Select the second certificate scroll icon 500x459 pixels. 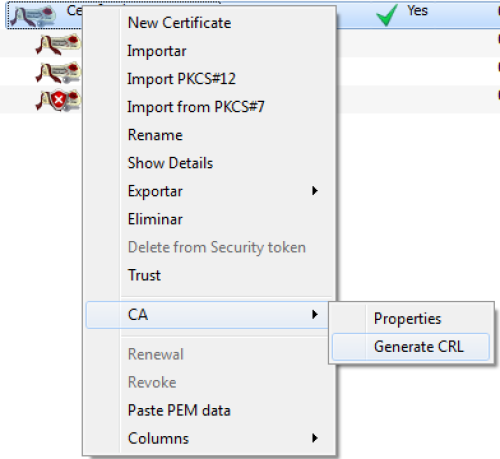pyautogui.click(x=58, y=44)
